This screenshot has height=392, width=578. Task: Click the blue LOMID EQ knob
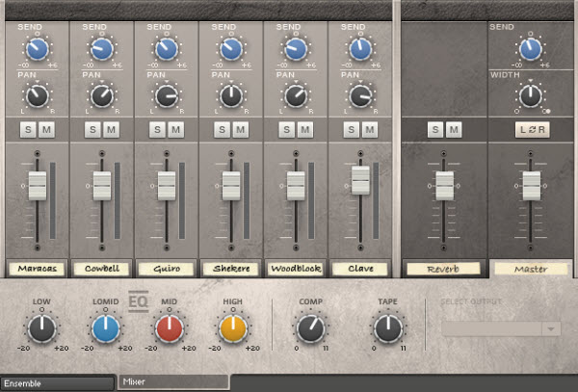click(x=106, y=328)
